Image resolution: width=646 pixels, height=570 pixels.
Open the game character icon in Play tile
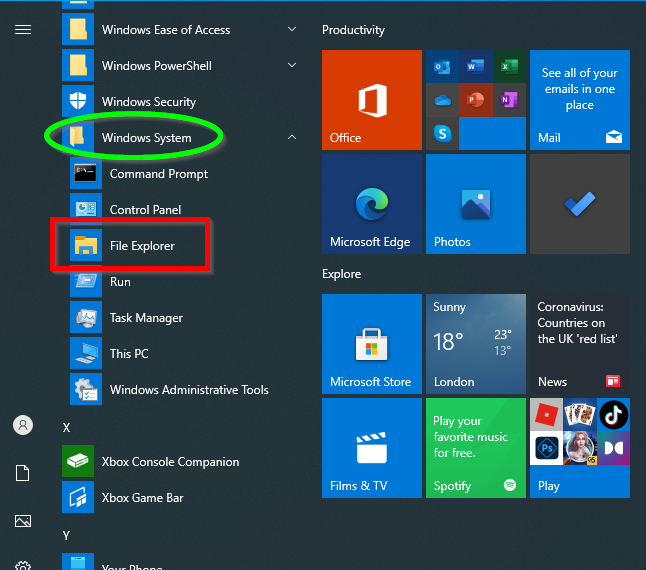[580, 448]
